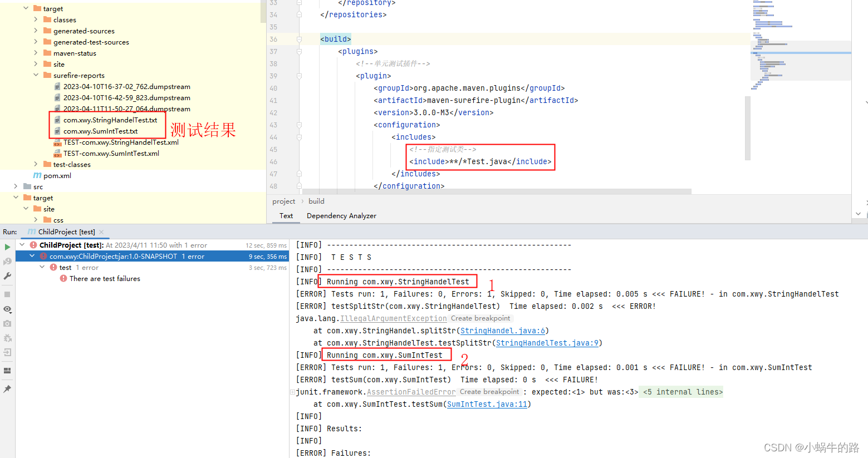The width and height of the screenshot is (868, 458).
Task: Click the IllegalArgumentException link
Action: 394,318
